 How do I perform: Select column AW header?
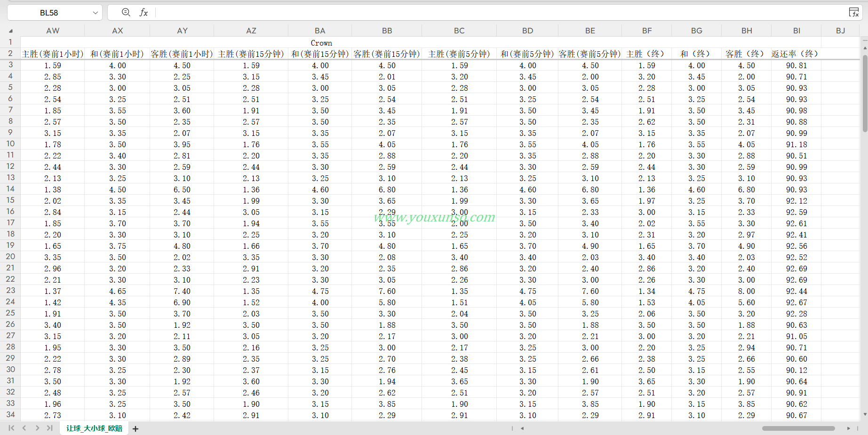point(53,31)
